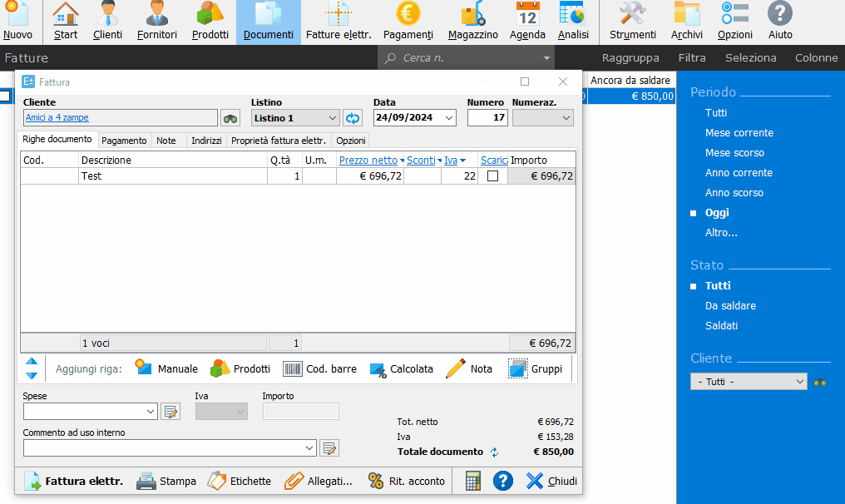Open the Data date picker dropdown
This screenshot has width=845, height=504.
449,118
